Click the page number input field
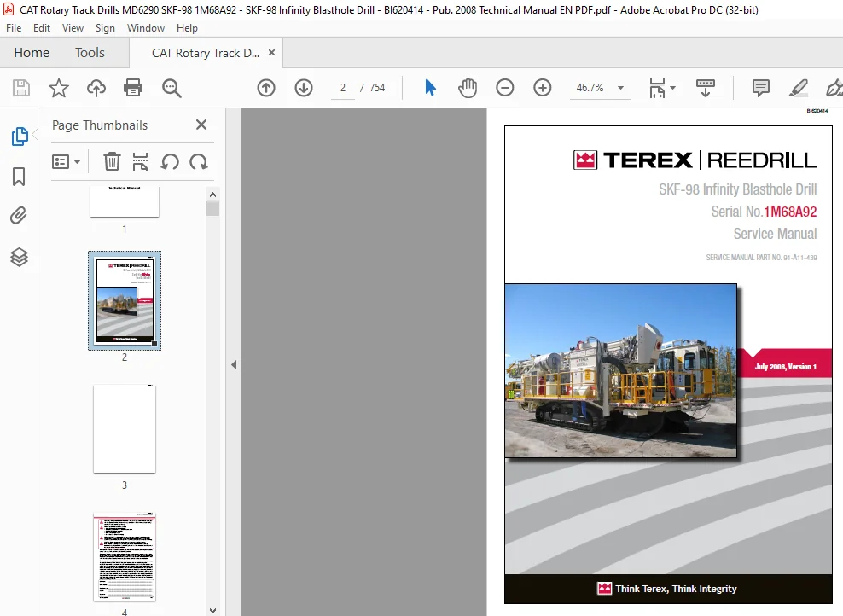The height and width of the screenshot is (616, 843). pyautogui.click(x=343, y=88)
